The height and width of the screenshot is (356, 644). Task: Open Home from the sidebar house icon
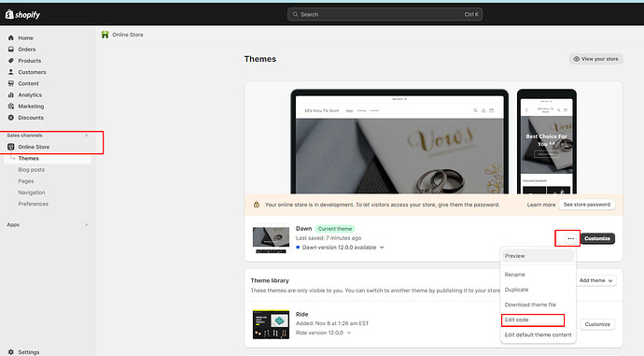click(10, 37)
